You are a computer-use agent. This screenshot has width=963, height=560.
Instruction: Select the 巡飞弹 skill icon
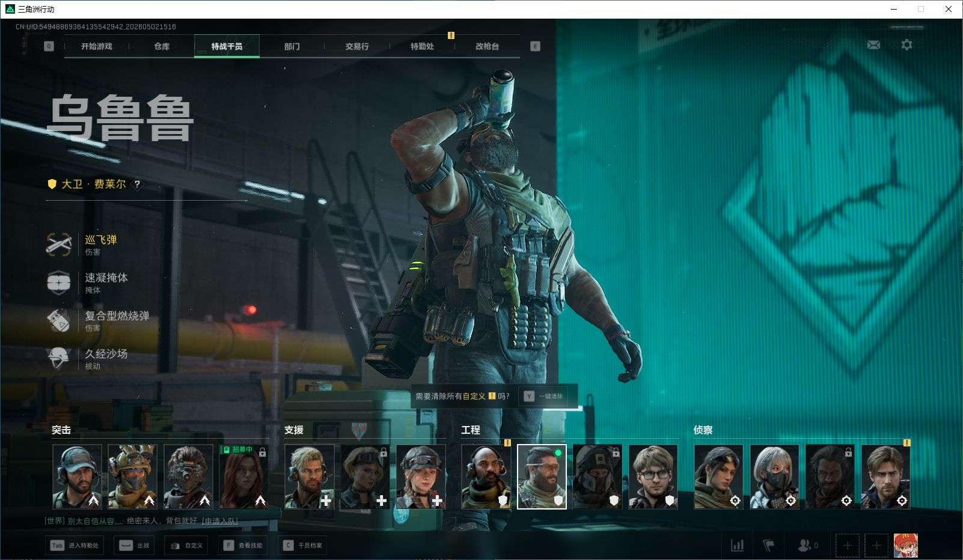59,244
